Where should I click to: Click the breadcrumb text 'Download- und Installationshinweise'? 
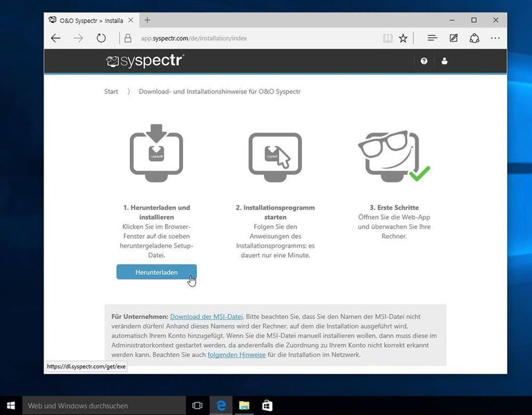coord(193,91)
